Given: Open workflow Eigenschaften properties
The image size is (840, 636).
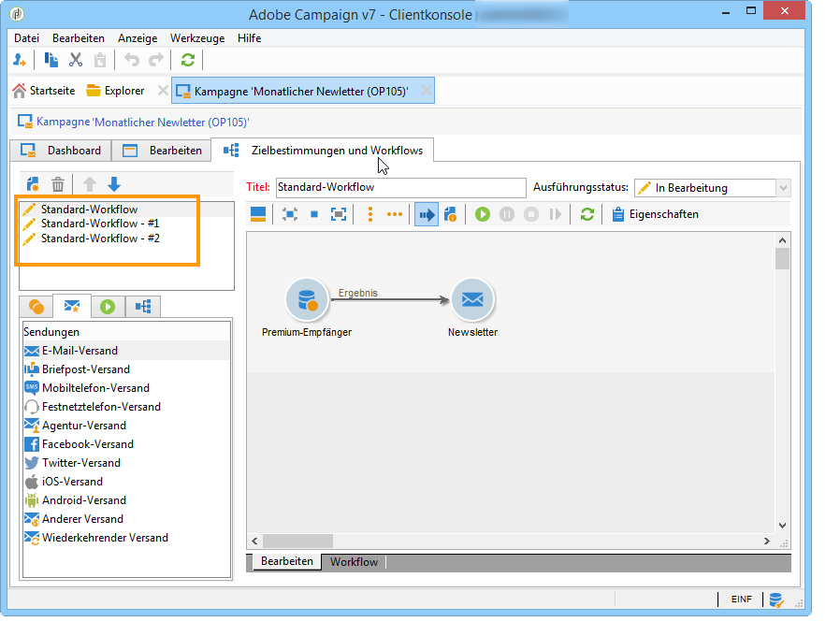Looking at the screenshot, I should [x=655, y=214].
